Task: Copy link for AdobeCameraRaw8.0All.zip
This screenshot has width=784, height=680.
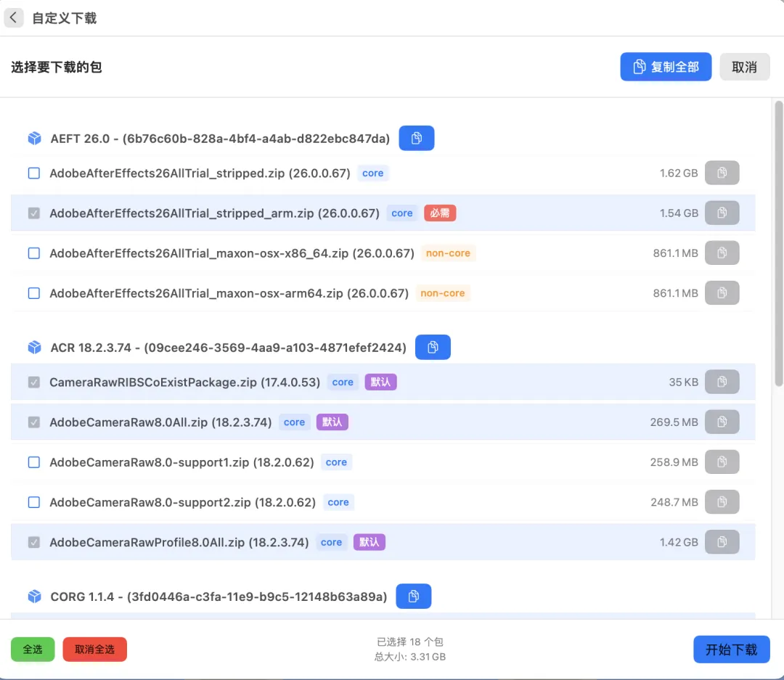Action: pos(722,422)
